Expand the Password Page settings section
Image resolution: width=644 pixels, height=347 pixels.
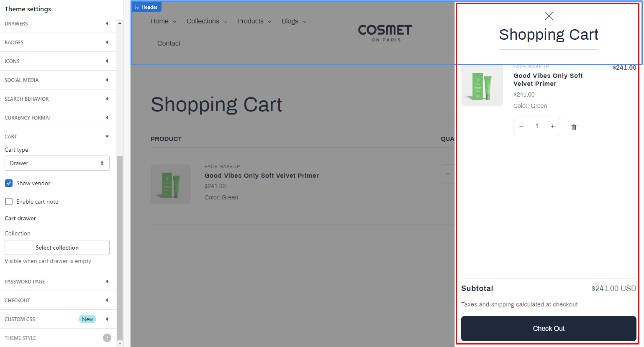(57, 281)
